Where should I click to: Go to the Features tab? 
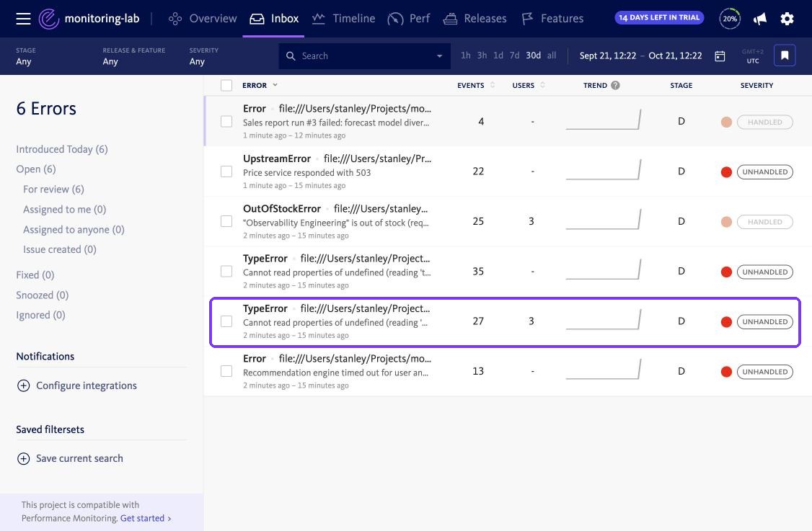552,19
